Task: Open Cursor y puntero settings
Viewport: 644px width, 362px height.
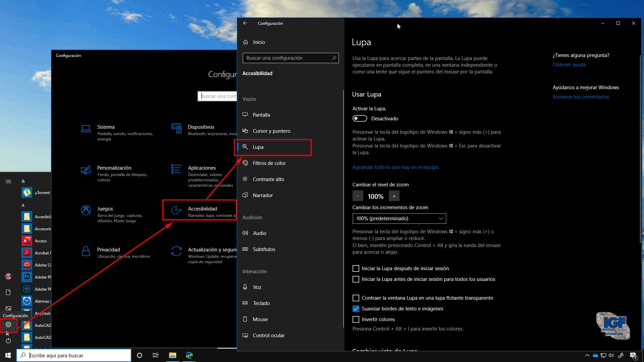Action: [271, 131]
